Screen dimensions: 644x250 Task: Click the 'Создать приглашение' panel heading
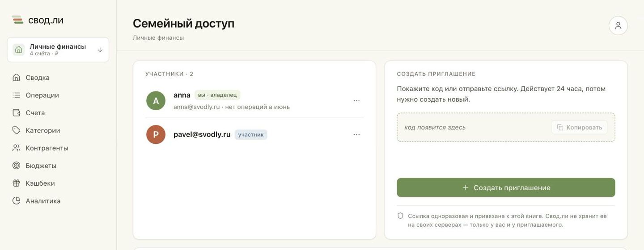[x=436, y=74]
